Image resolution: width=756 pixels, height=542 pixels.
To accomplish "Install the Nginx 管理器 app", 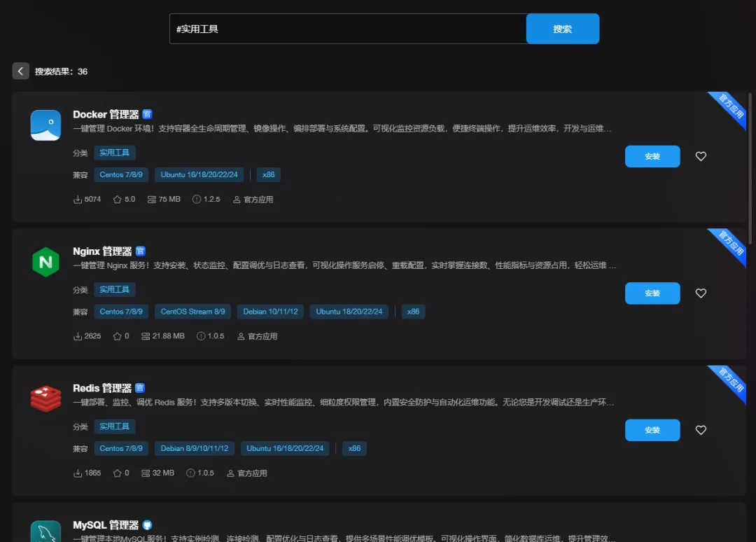I will [652, 293].
